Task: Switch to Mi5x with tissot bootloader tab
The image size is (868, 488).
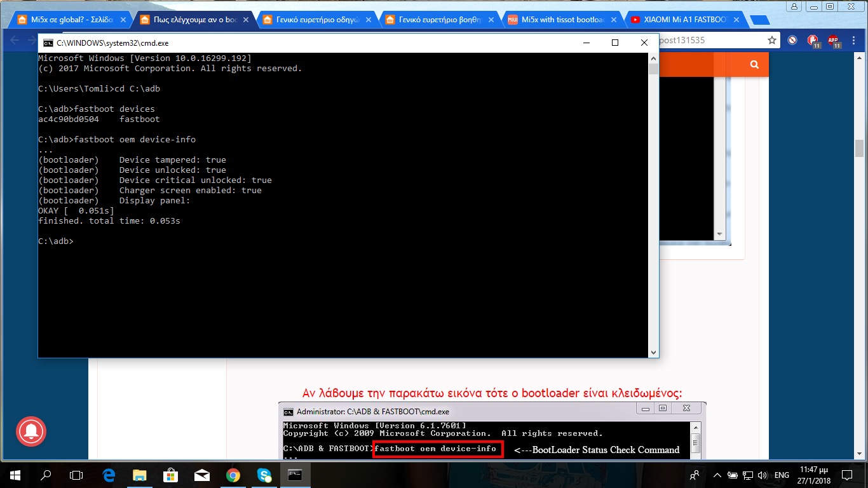Action: tap(559, 20)
